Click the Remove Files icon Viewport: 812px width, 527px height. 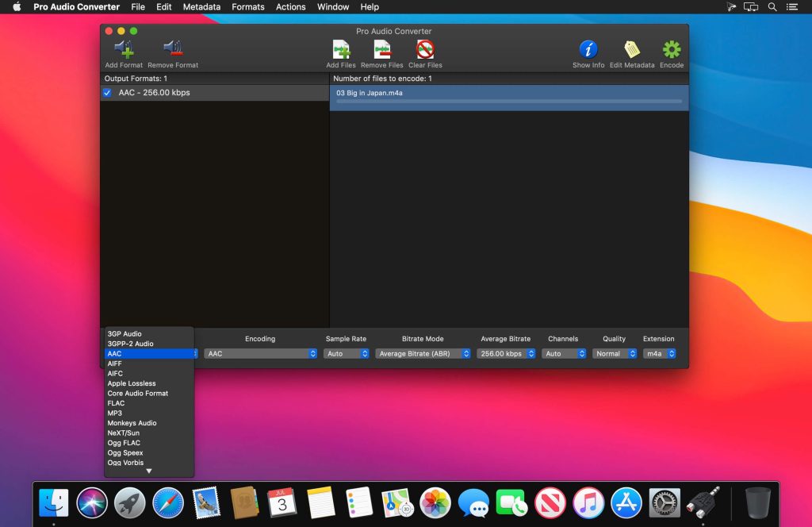(381, 48)
